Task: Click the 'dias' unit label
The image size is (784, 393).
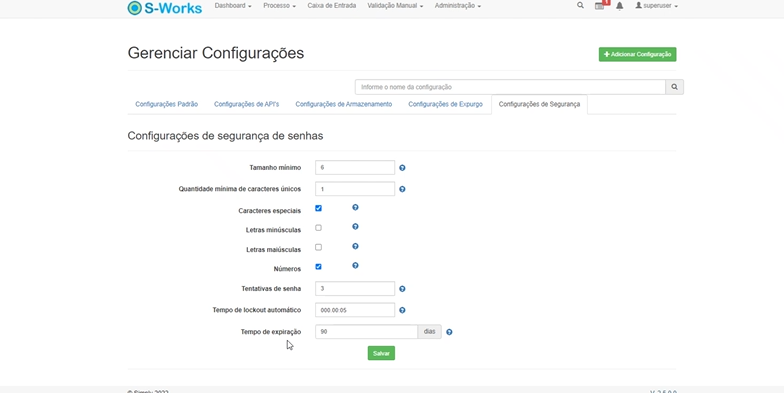Action: pyautogui.click(x=430, y=332)
